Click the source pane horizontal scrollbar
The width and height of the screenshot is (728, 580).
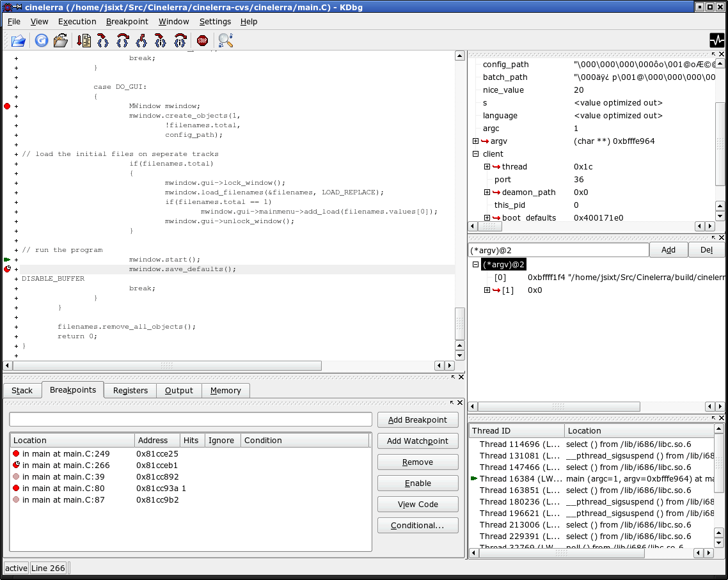tap(166, 366)
